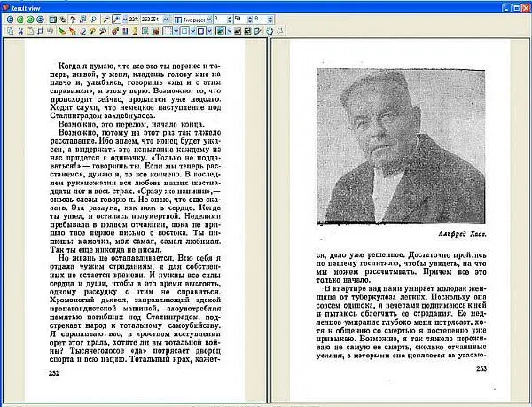
Task: Click the zoom out magnifier icon
Action: tap(106, 20)
